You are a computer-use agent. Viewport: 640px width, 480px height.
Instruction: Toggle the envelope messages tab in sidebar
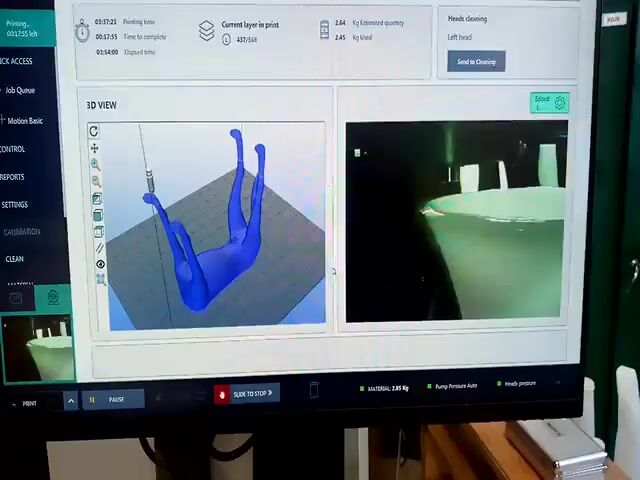click(16, 297)
